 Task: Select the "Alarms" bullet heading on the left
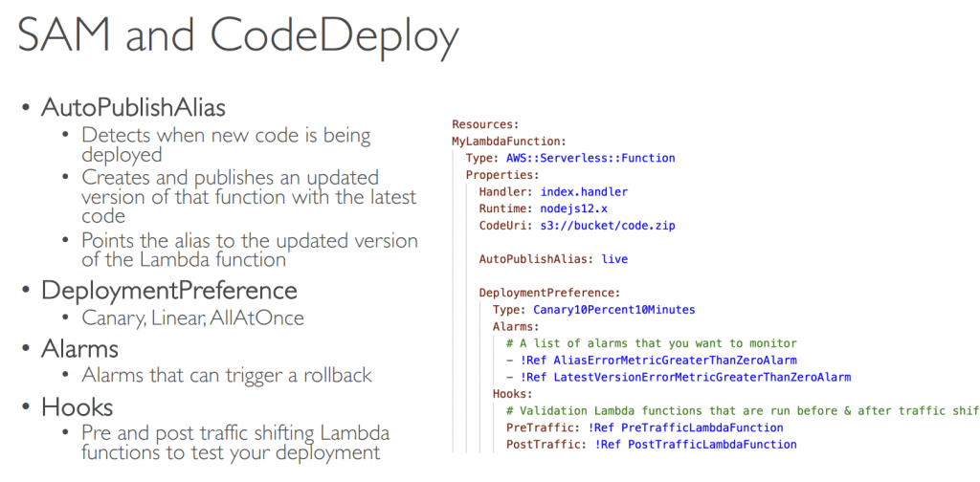pos(79,348)
